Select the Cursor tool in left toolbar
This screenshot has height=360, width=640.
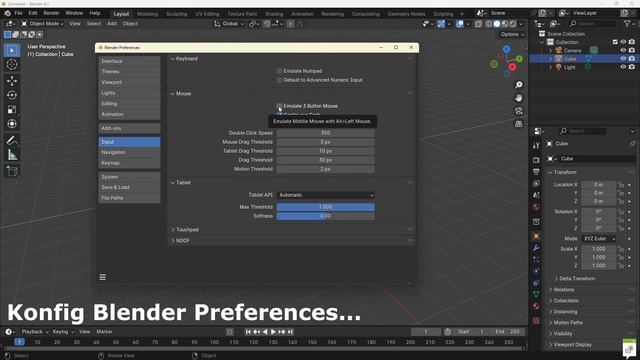(12, 64)
